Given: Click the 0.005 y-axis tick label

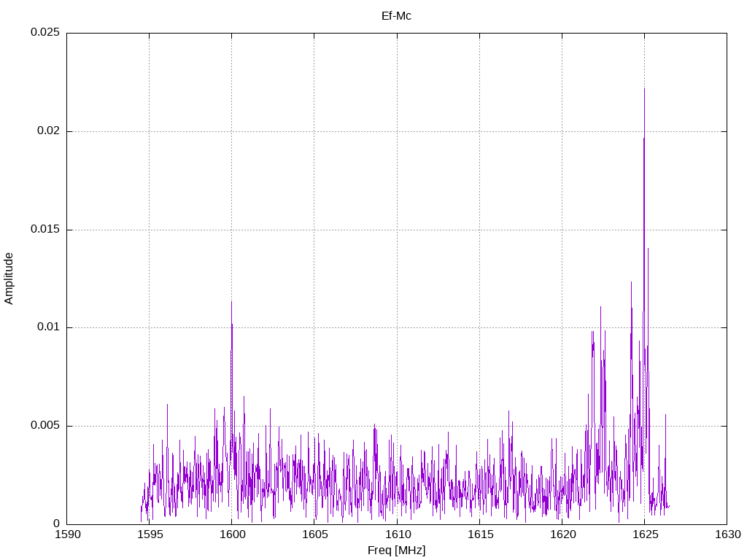Looking at the screenshot, I should click(x=45, y=425).
